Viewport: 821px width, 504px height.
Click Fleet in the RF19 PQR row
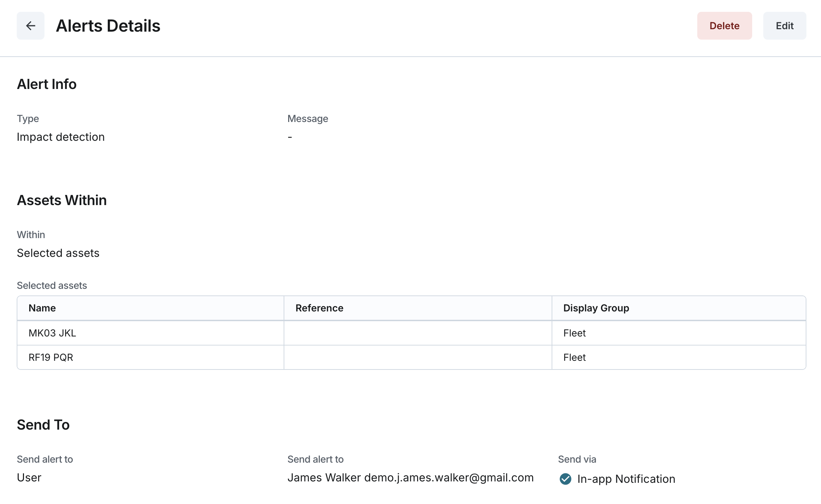[574, 357]
